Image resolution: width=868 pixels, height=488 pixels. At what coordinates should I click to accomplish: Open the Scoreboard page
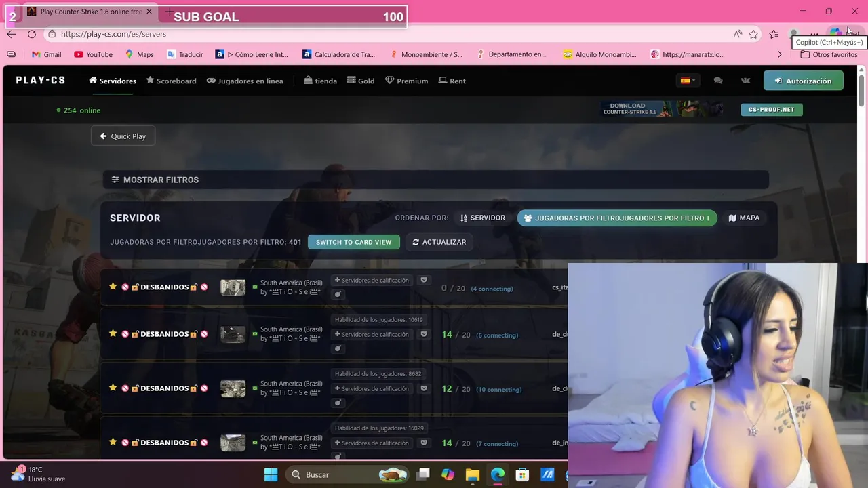click(171, 81)
